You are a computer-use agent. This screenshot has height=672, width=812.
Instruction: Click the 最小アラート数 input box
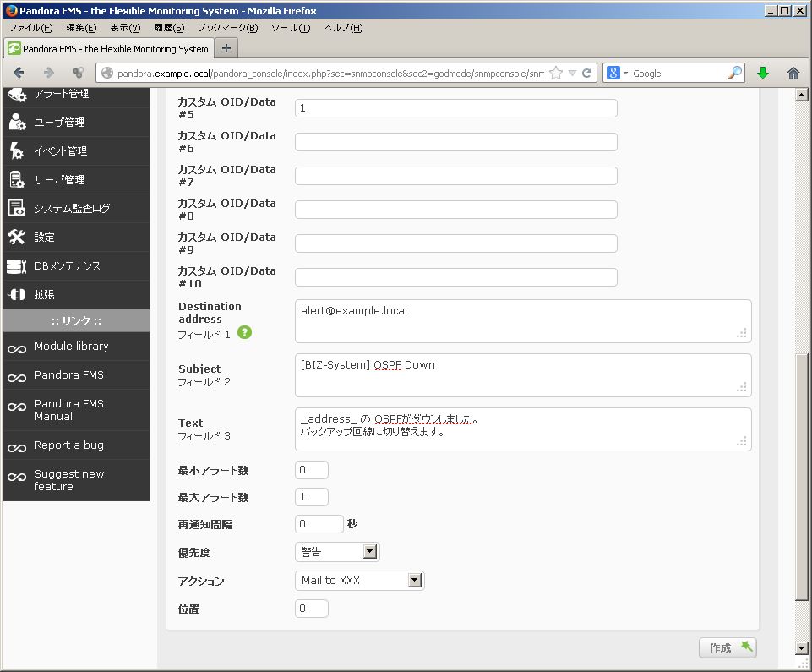point(311,470)
